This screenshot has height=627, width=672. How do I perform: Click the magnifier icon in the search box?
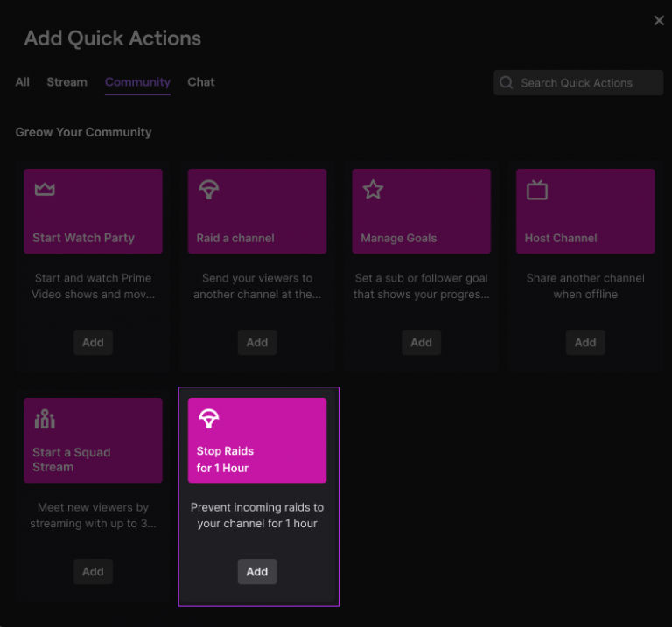(507, 83)
